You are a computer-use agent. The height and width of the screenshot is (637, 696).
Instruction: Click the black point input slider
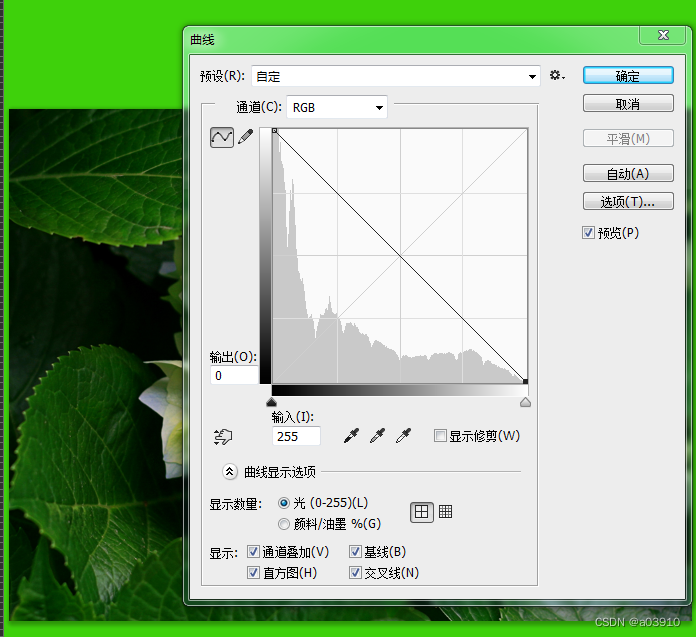click(x=271, y=402)
